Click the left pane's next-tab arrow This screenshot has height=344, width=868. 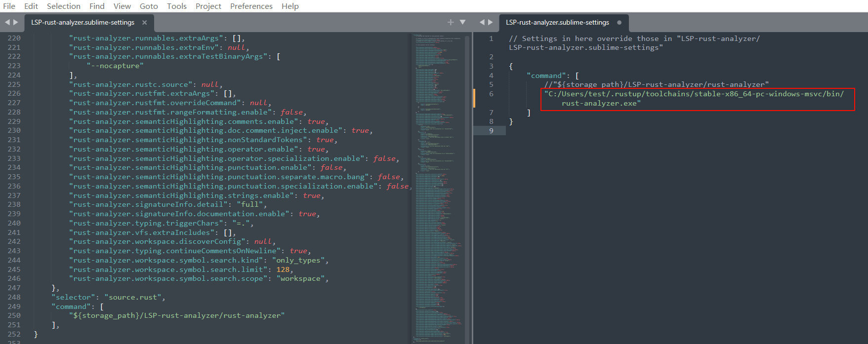(x=16, y=22)
